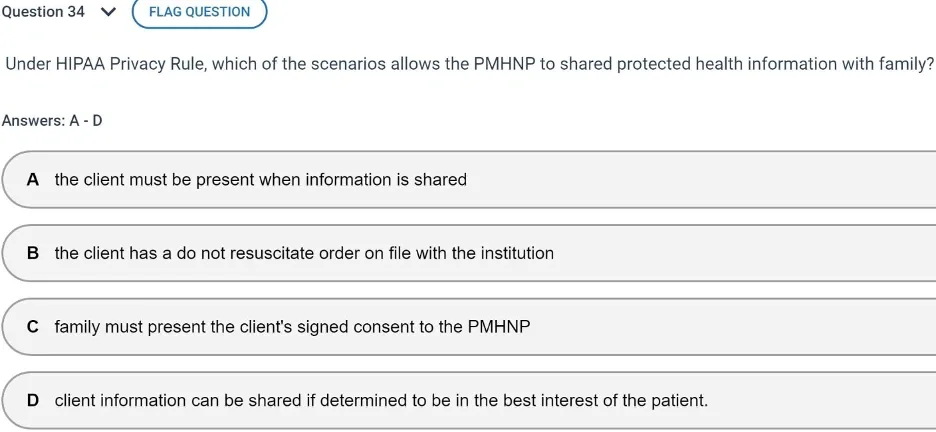936x432 pixels.
Task: Click the bold letter B marker
Action: coord(33,253)
